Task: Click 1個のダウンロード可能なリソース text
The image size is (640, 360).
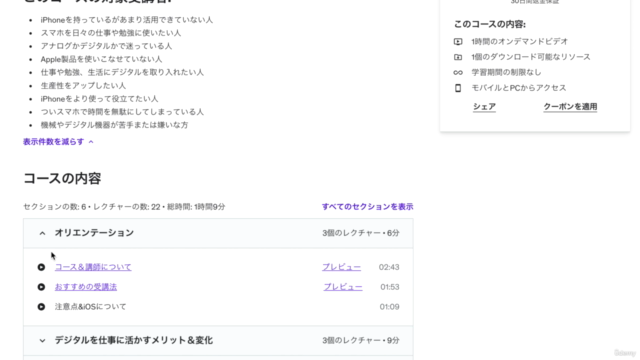Action: (x=531, y=57)
